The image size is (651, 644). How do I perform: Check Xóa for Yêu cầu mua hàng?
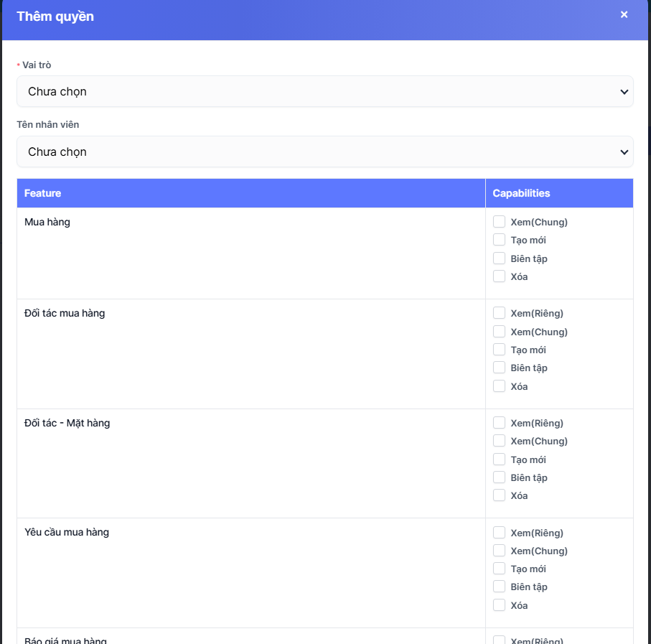(x=500, y=605)
